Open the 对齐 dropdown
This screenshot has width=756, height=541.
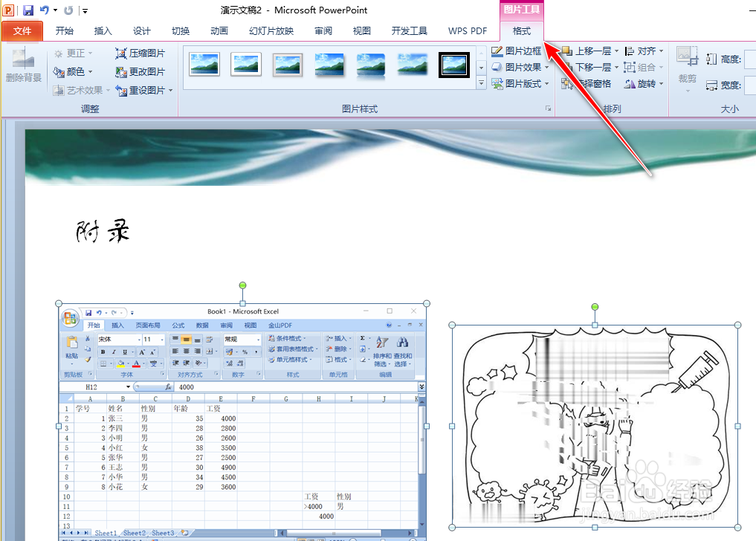644,51
